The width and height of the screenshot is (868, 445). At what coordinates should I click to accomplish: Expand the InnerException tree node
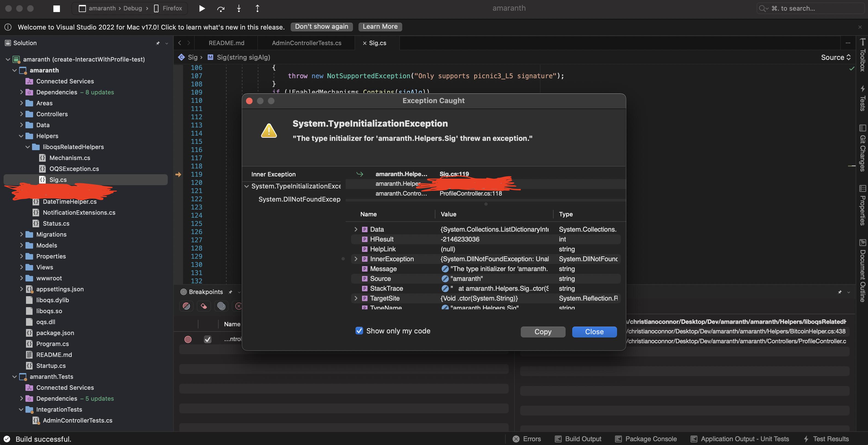click(354, 259)
